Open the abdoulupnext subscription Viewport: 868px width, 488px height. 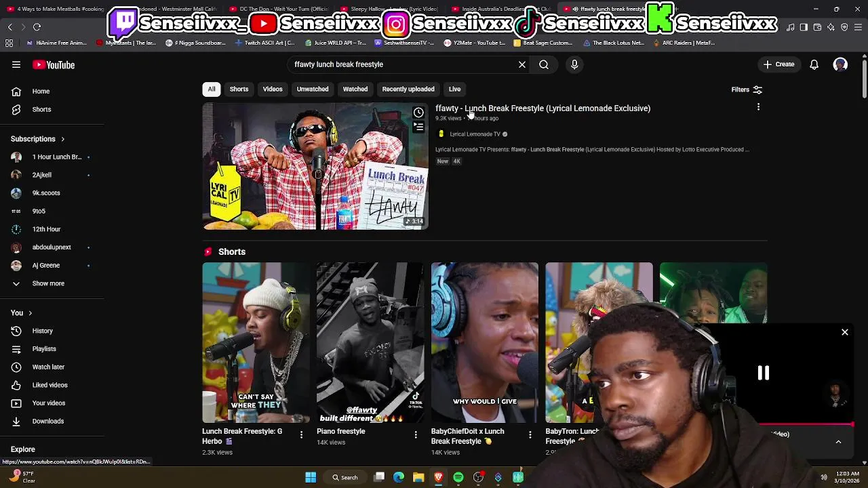tap(52, 247)
